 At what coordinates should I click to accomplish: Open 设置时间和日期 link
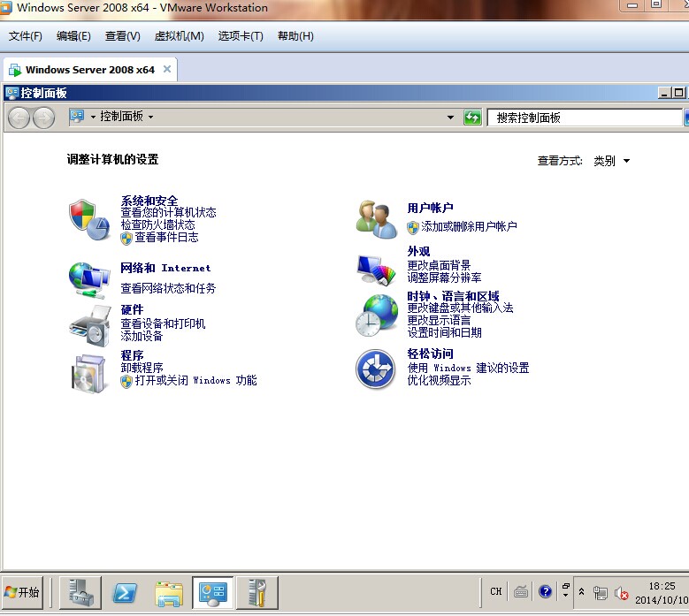[x=444, y=332]
